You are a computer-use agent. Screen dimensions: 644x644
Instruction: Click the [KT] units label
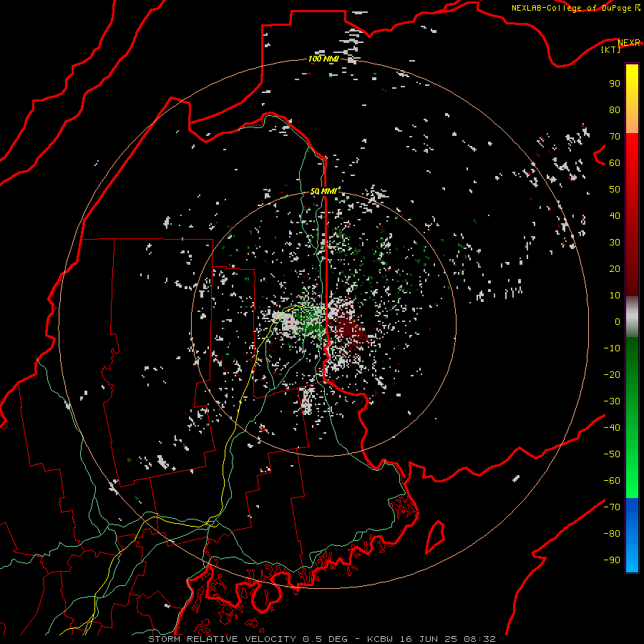click(x=610, y=49)
